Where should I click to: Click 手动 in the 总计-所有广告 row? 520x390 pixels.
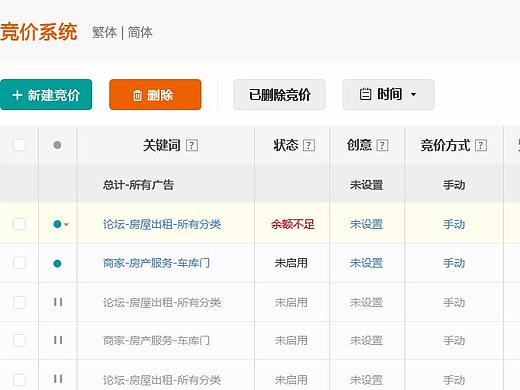pos(454,185)
